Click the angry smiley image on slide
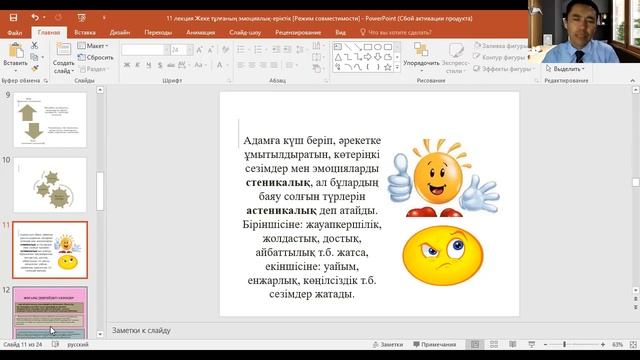The image size is (640, 360). 442,256
